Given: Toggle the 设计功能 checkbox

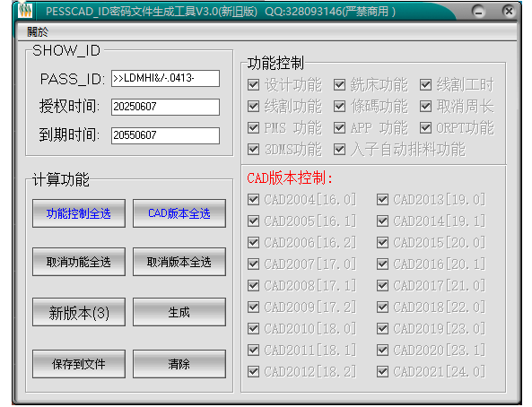Looking at the screenshot, I should pyautogui.click(x=254, y=85).
